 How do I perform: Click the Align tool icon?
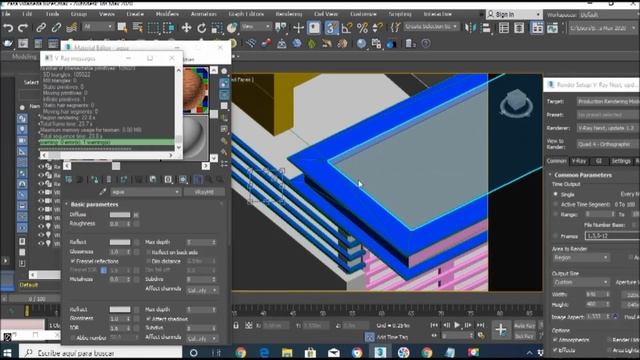tap(486, 28)
